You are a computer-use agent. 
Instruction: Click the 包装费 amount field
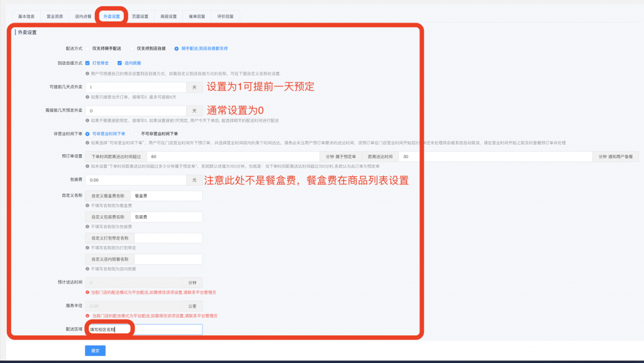(136, 180)
